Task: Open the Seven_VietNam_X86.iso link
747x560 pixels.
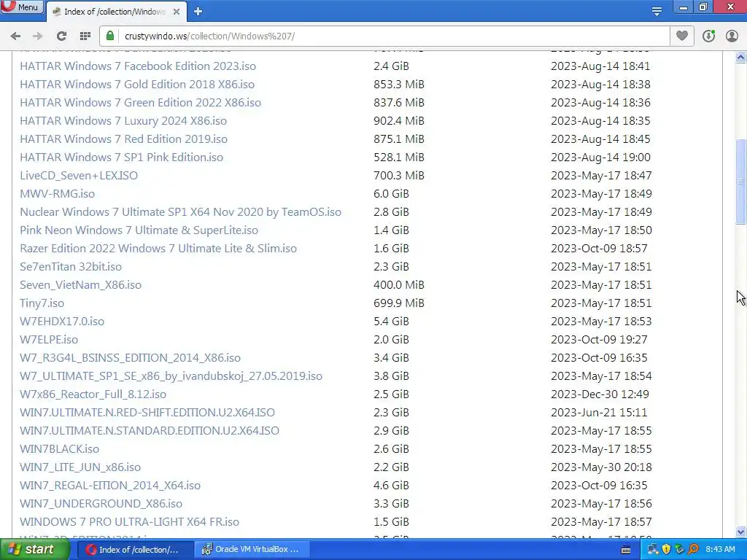Action: coord(80,285)
